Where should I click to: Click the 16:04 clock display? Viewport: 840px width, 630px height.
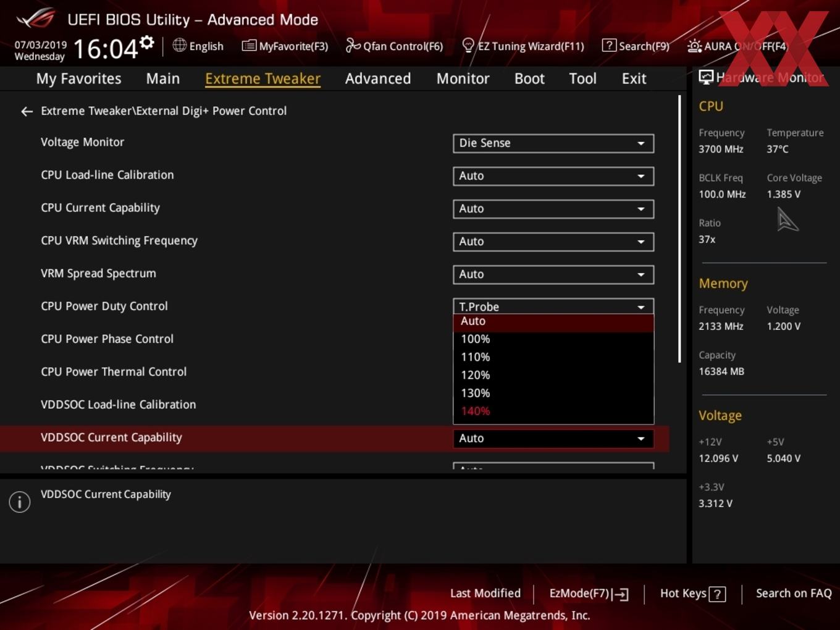(x=105, y=49)
